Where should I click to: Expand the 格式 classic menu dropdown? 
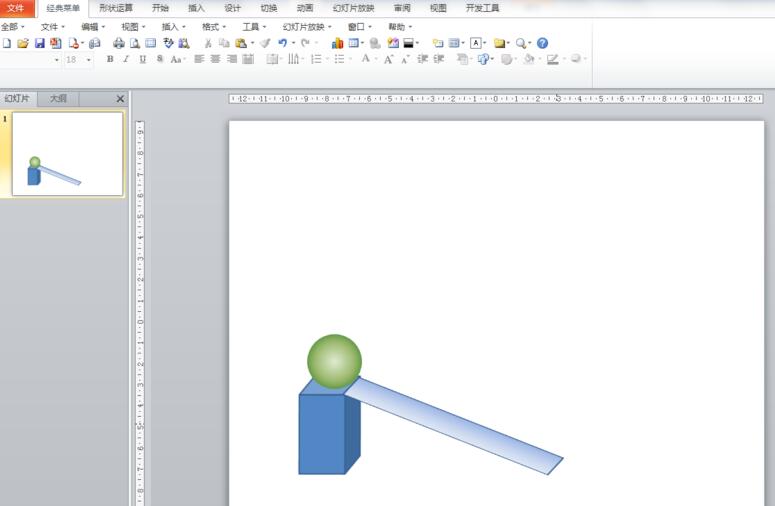point(215,27)
